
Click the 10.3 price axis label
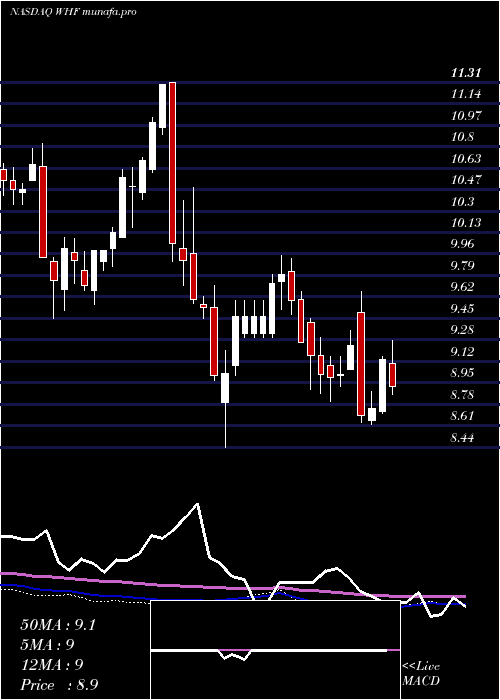click(462, 202)
